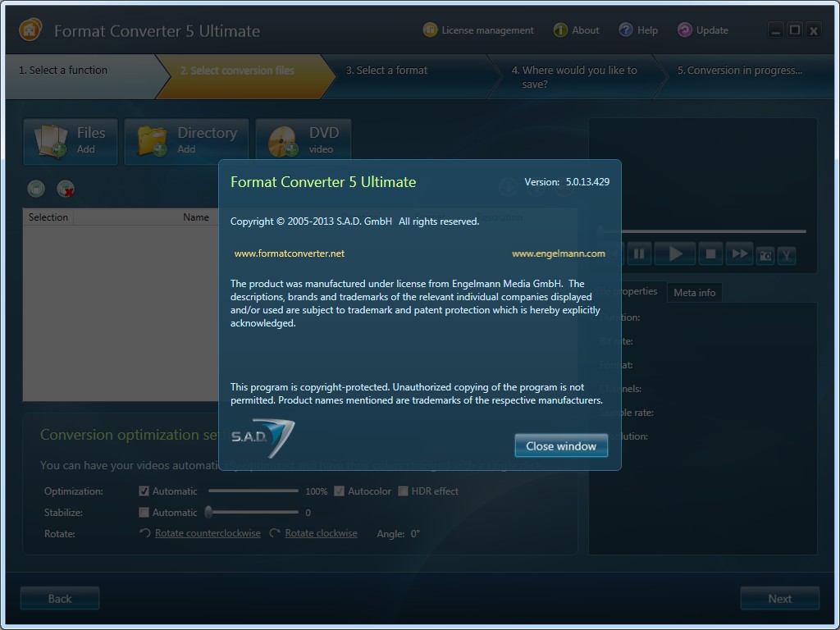Click the select-all icon above the file list

click(x=36, y=189)
